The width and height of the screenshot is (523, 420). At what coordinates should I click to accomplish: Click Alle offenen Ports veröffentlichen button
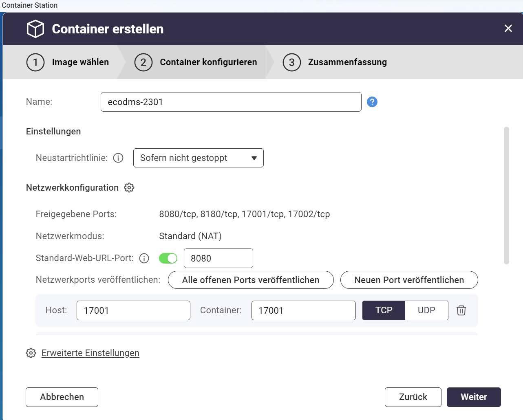pyautogui.click(x=251, y=280)
